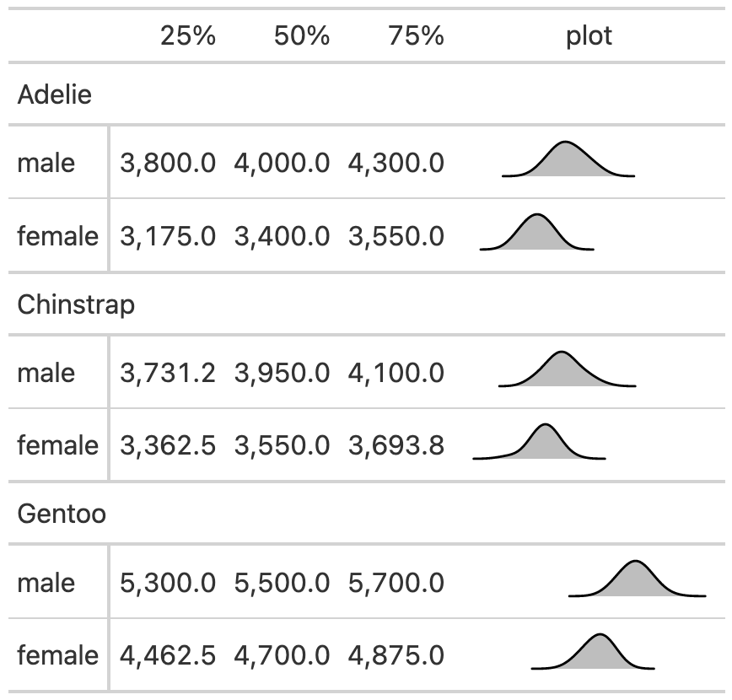Select the 3,800.0 cell for Adelie male
The height and width of the screenshot is (700, 732).
168,163
